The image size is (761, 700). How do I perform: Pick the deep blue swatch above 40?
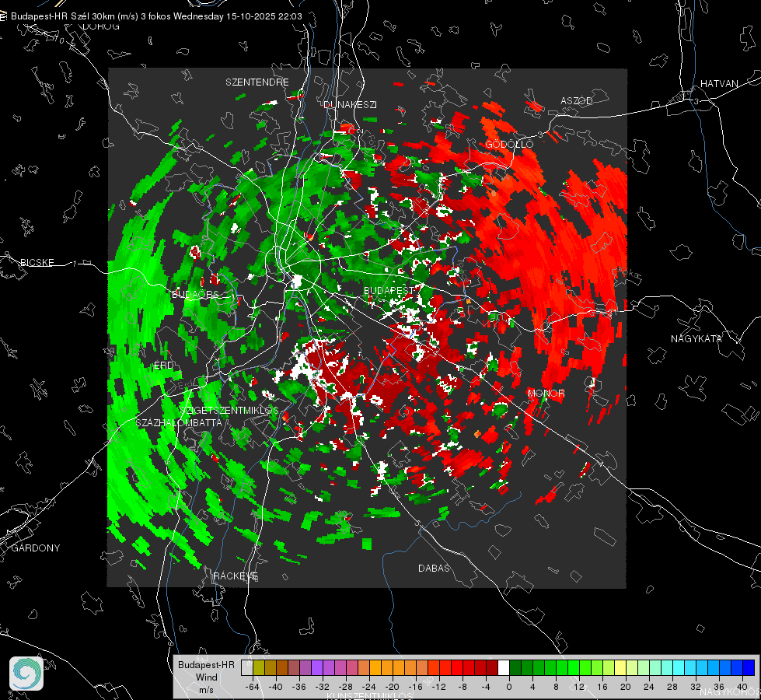coord(749,667)
